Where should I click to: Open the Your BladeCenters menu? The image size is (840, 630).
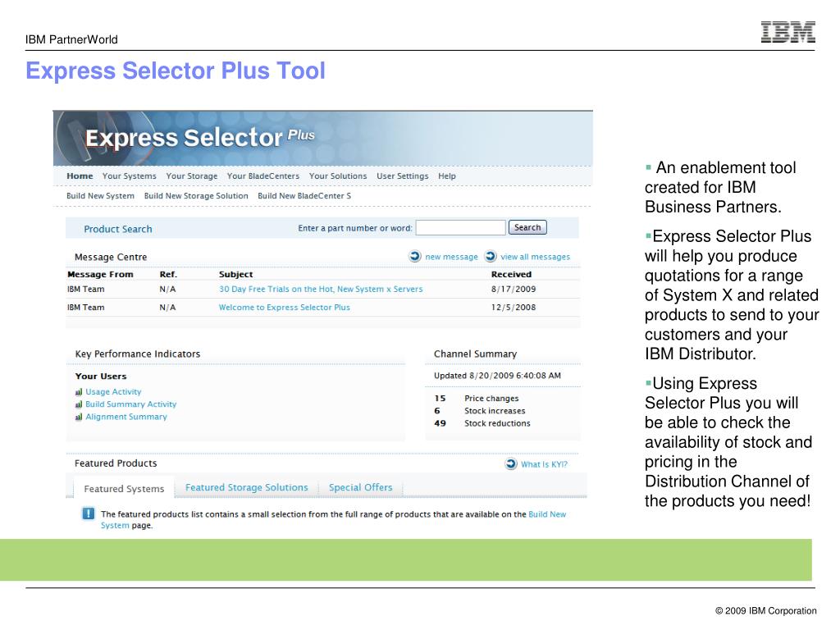[263, 176]
